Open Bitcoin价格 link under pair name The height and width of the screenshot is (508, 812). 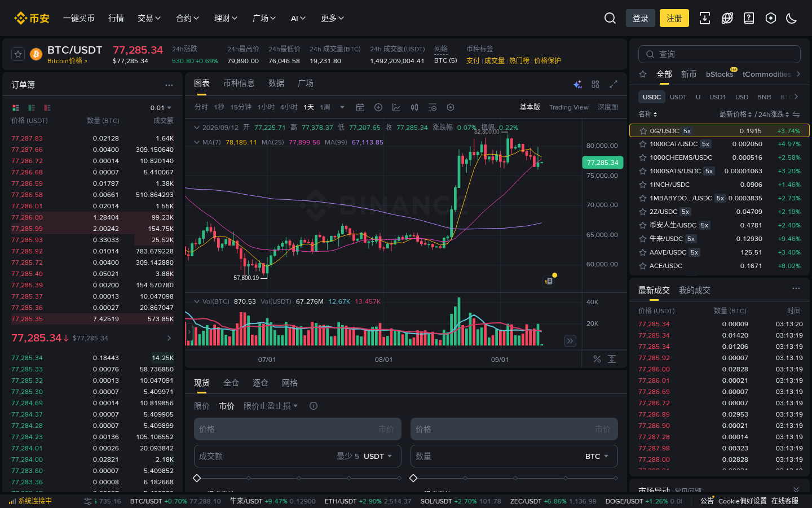(x=67, y=61)
